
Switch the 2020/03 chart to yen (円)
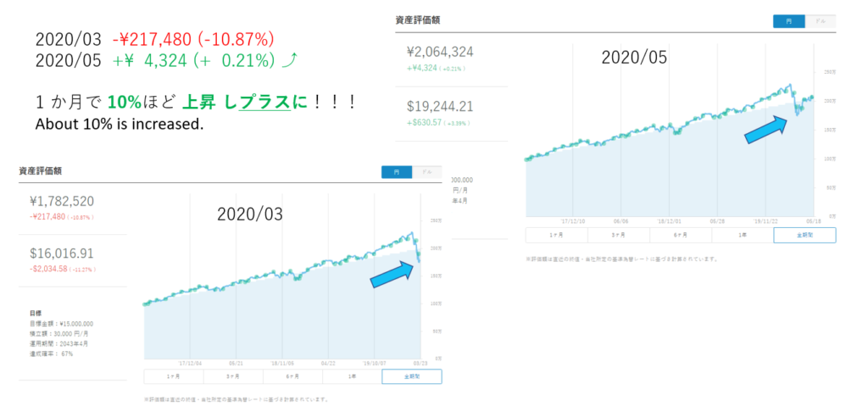click(x=396, y=172)
